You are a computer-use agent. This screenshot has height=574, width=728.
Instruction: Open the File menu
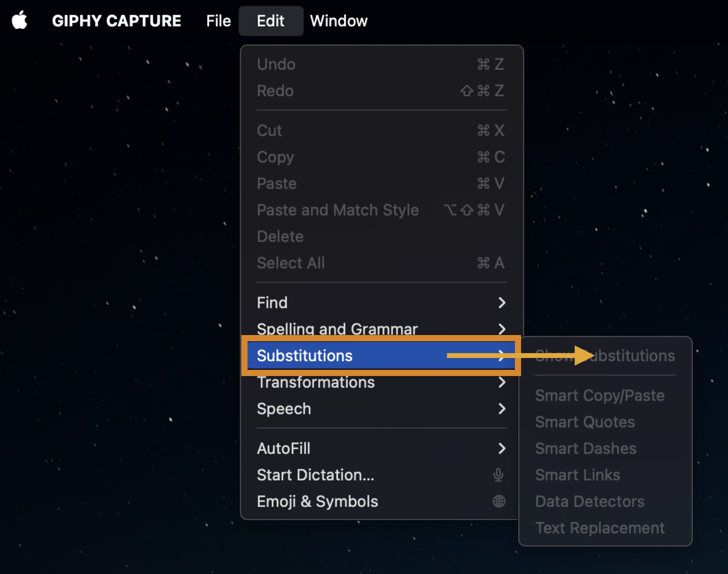pyautogui.click(x=218, y=21)
